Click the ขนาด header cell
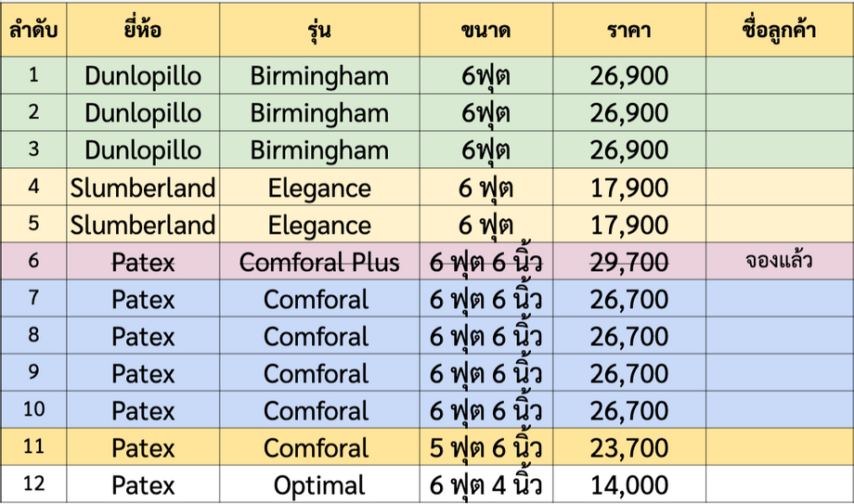This screenshot has height=504, width=854. click(486, 30)
